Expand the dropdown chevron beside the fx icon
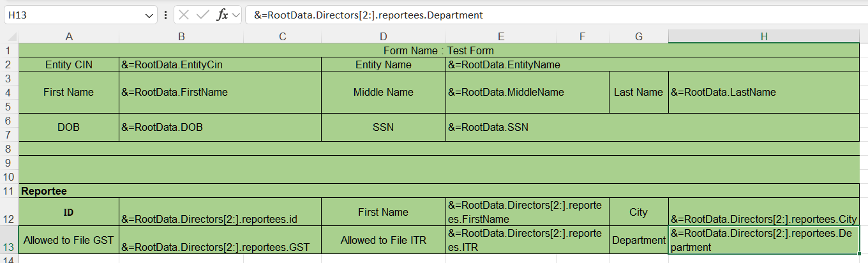Viewport: 868px width, 263px height. click(236, 15)
